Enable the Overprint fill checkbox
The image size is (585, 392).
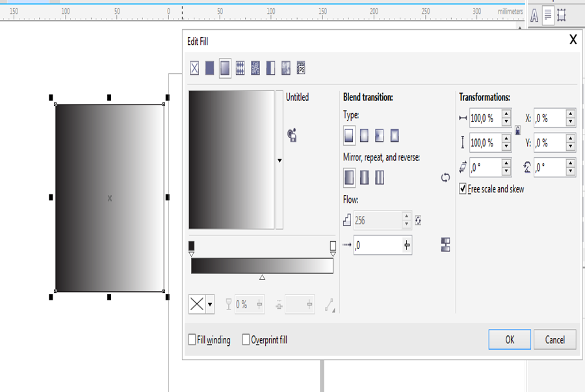point(246,339)
